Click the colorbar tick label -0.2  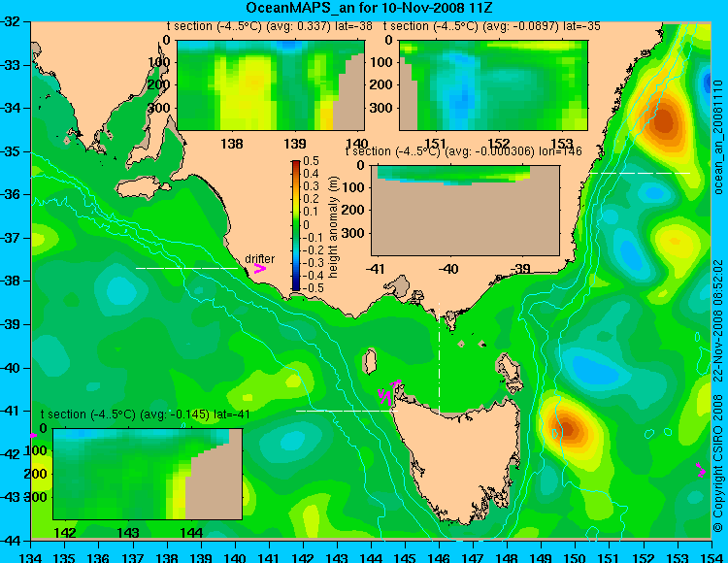pos(311,249)
